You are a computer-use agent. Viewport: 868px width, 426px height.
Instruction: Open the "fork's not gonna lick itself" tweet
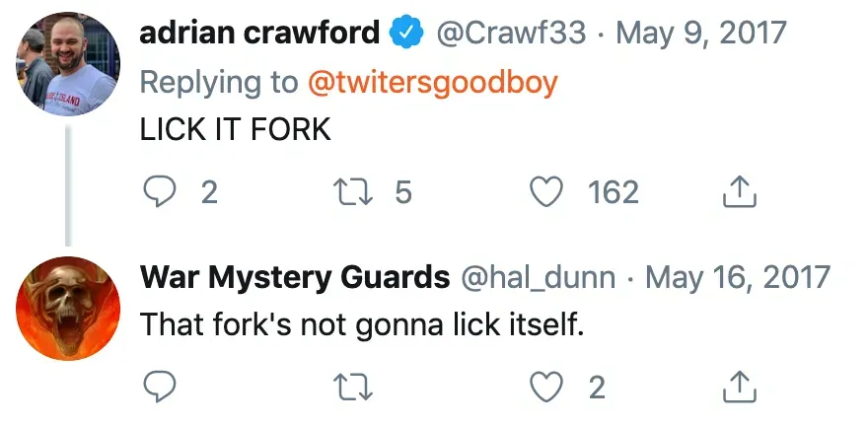(363, 323)
